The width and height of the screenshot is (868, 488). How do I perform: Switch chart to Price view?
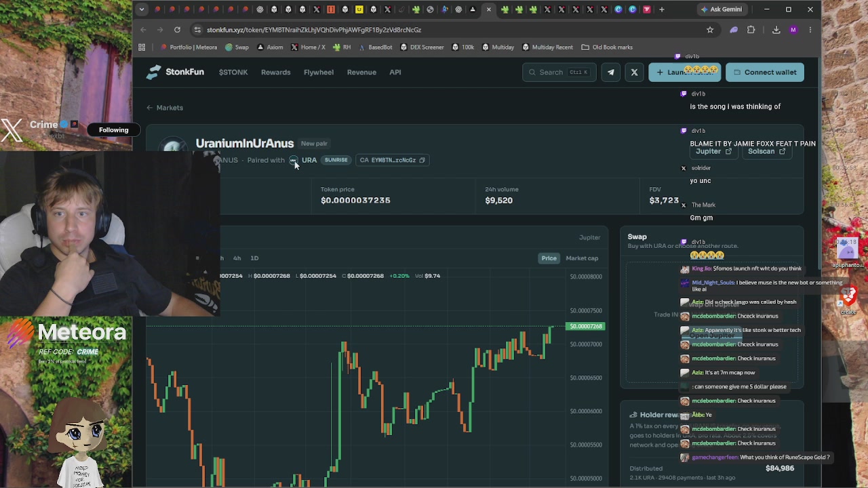(x=549, y=258)
